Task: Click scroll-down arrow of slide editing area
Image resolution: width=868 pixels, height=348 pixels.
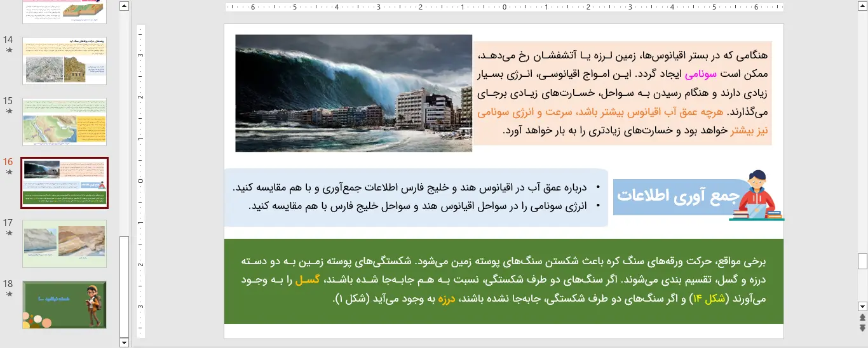Action: 862,305
